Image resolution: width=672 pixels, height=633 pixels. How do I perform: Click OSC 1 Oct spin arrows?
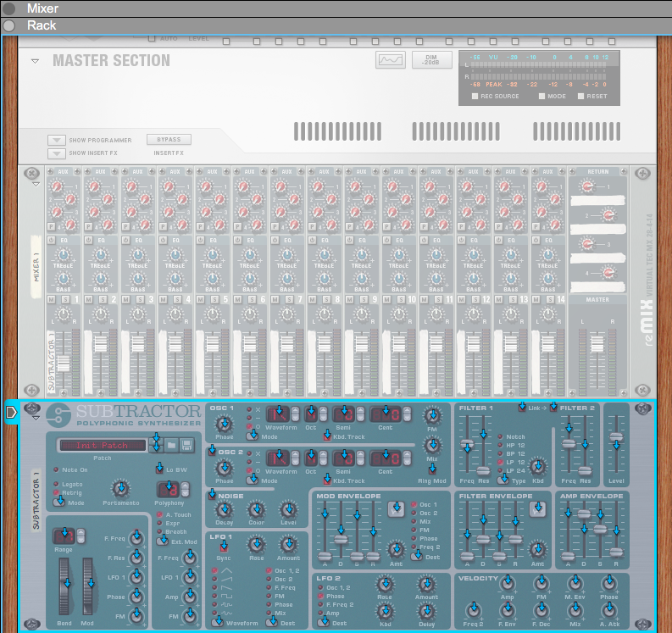(324, 414)
